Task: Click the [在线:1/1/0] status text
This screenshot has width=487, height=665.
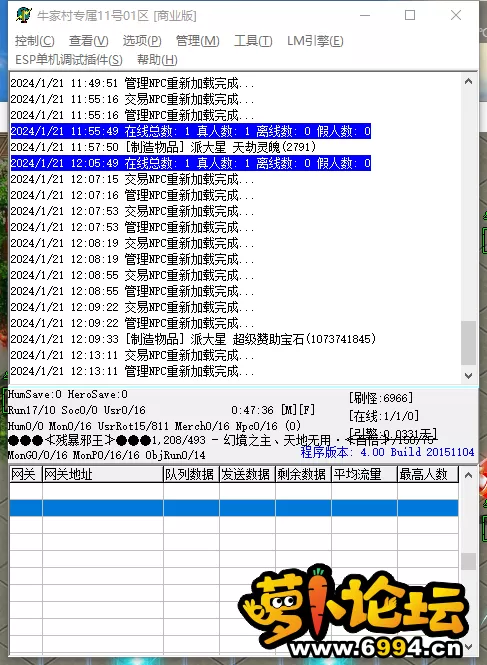Action: 384,416
